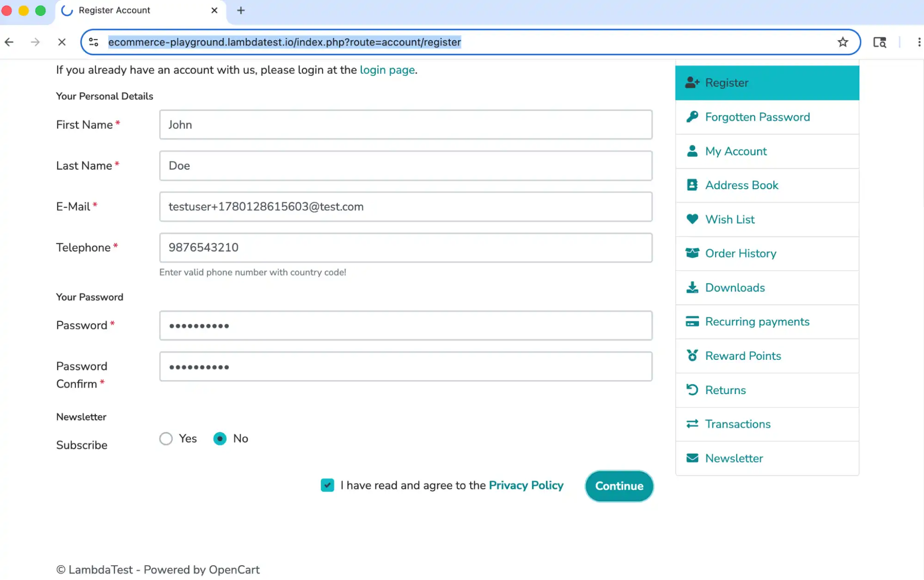Click the First Name field containing John
Viewport: 924px width, 580px height.
tap(406, 124)
